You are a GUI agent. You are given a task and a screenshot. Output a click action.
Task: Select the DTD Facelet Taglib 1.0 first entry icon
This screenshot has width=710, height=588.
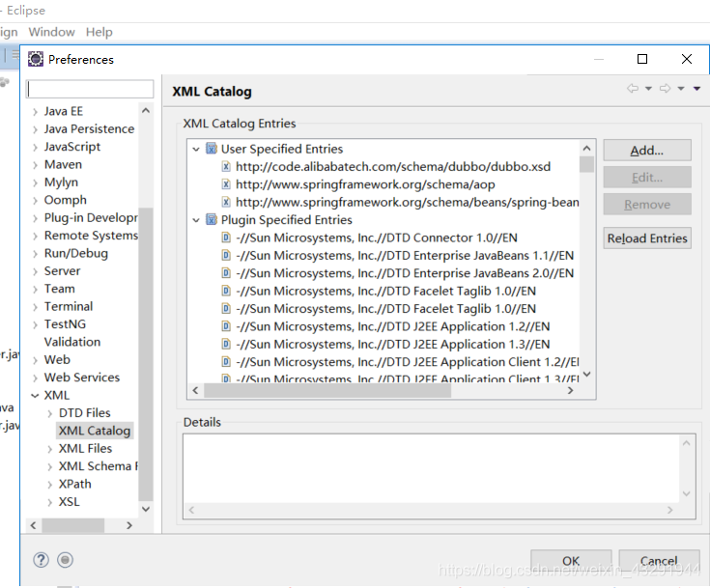(x=226, y=291)
